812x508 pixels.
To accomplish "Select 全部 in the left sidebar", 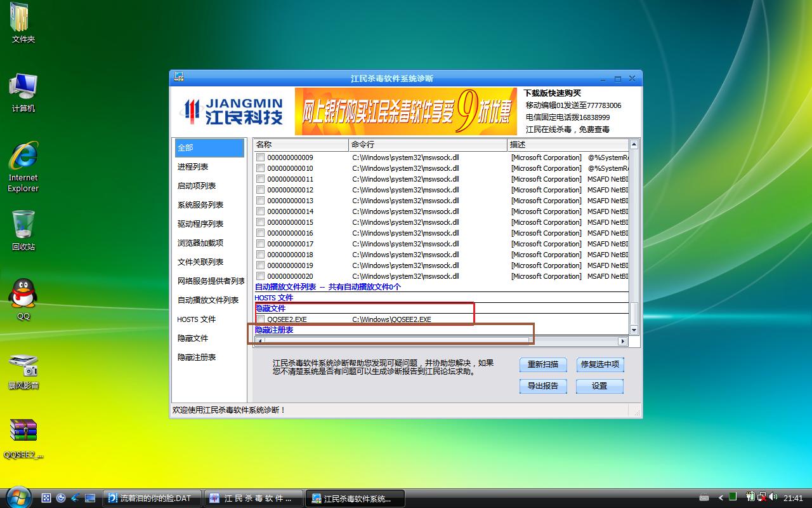I will [209, 147].
